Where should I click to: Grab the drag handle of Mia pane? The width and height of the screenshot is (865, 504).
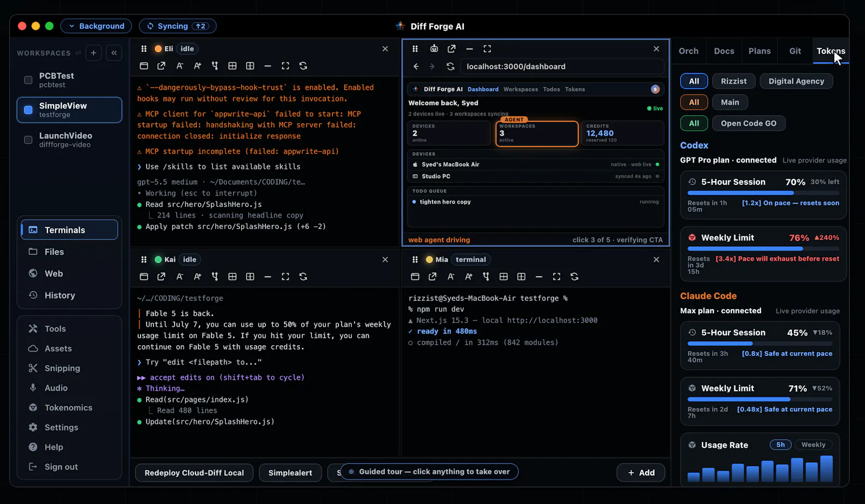click(415, 259)
